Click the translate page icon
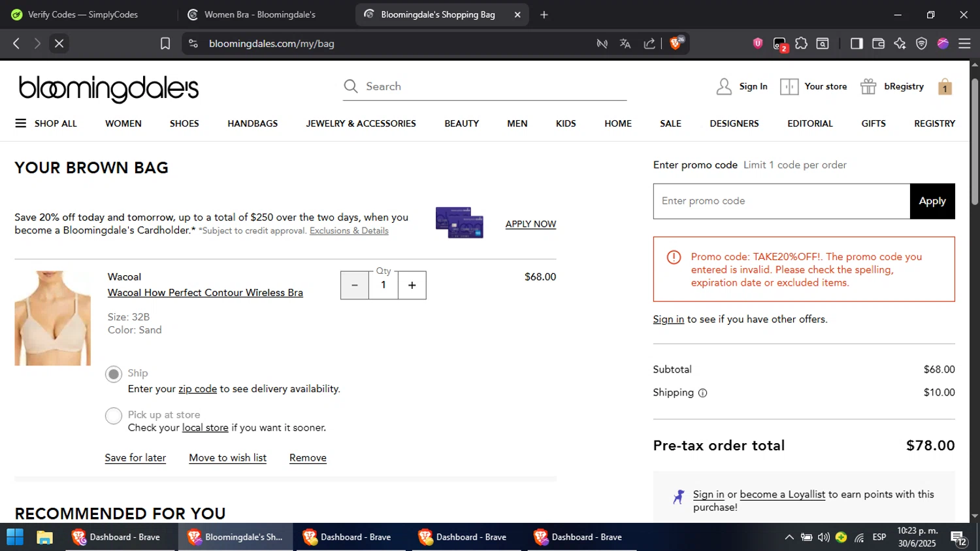This screenshot has height=551, width=980. click(625, 44)
